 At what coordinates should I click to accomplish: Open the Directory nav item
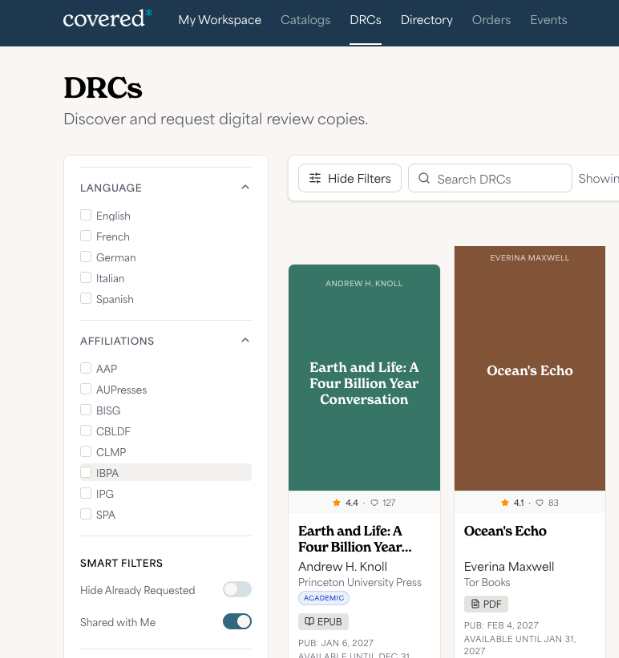point(426,20)
